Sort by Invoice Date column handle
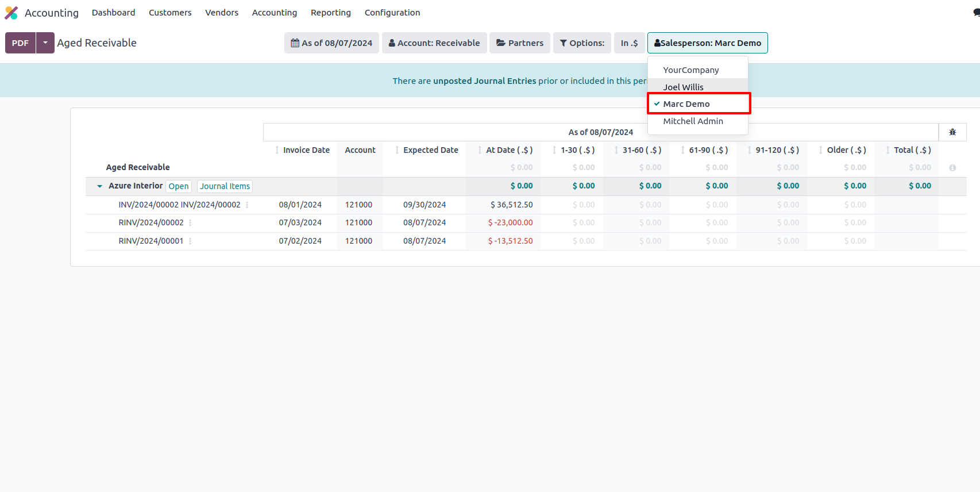Screen dimensions: 980x492 277,150
